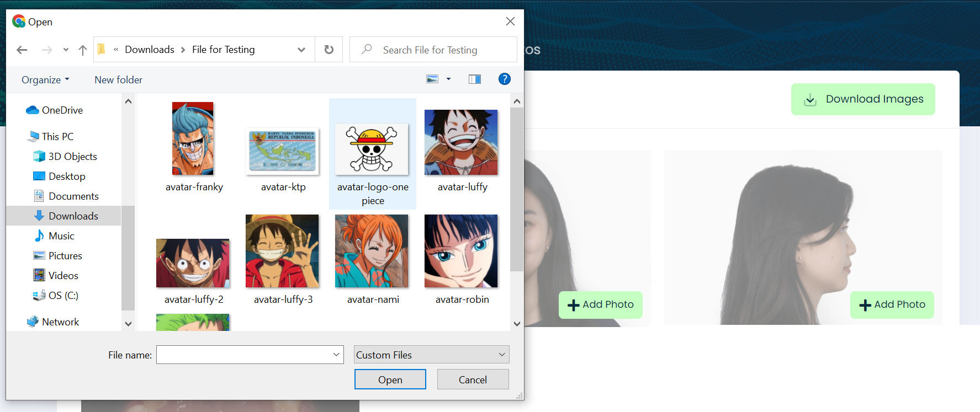Open Pictures in the sidebar
Screen dimensions: 980x412
tap(65, 256)
